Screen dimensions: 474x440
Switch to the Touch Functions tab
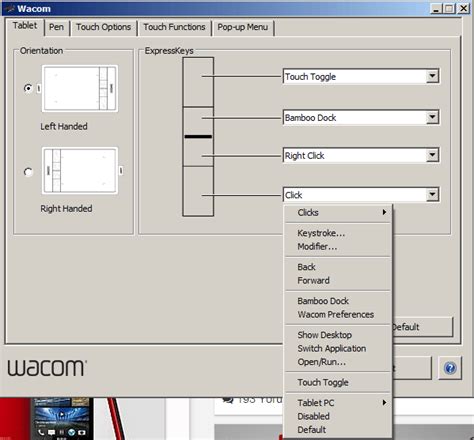pos(174,27)
